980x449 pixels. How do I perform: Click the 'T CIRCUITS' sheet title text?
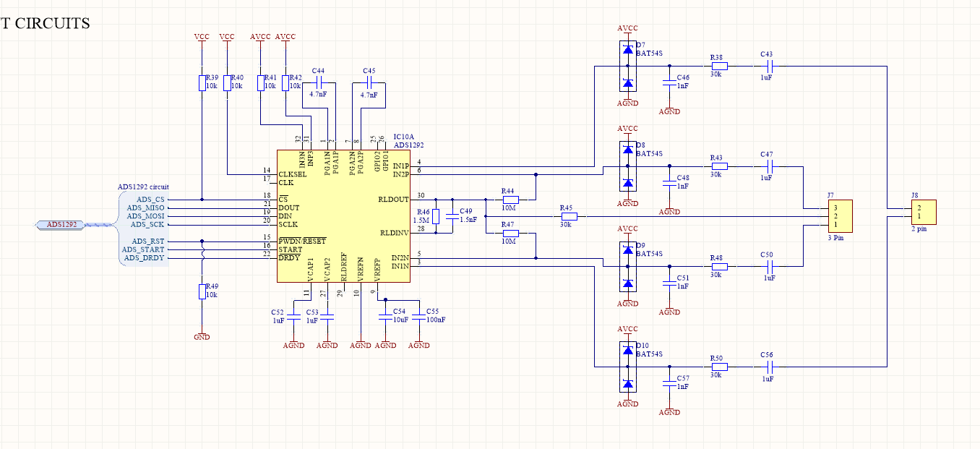click(45, 23)
